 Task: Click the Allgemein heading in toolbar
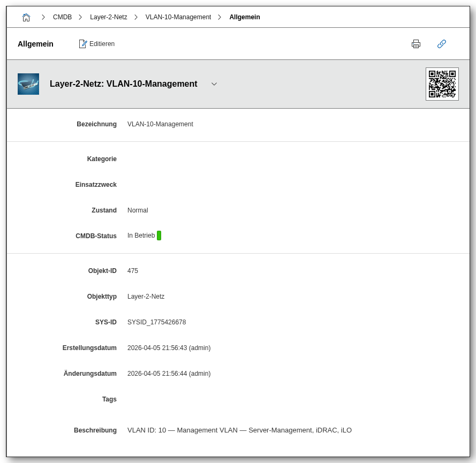[x=35, y=44]
